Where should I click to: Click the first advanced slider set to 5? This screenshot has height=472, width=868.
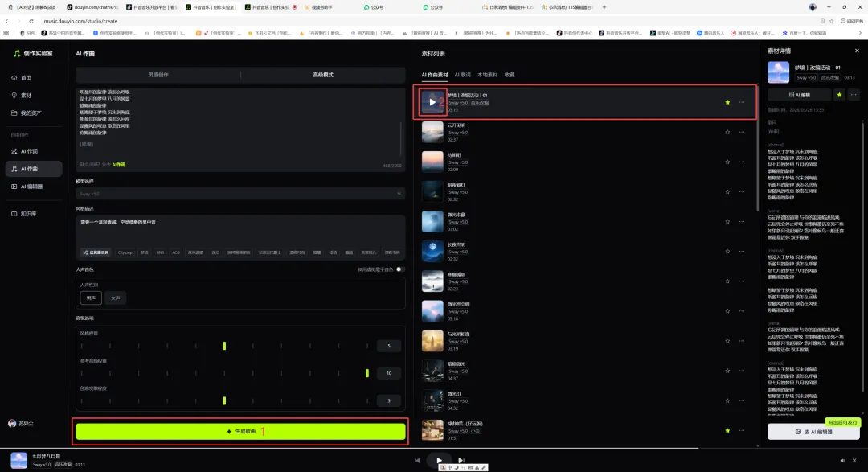224,346
